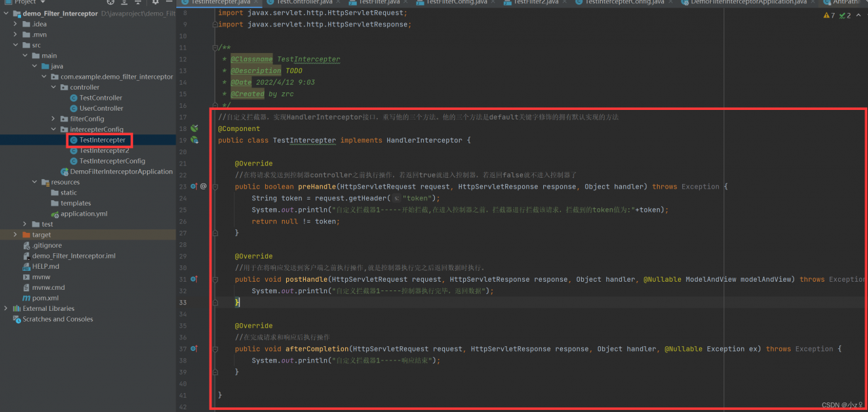The width and height of the screenshot is (868, 412).
Task: Click the locate/select opened file target icon
Action: 111,2
